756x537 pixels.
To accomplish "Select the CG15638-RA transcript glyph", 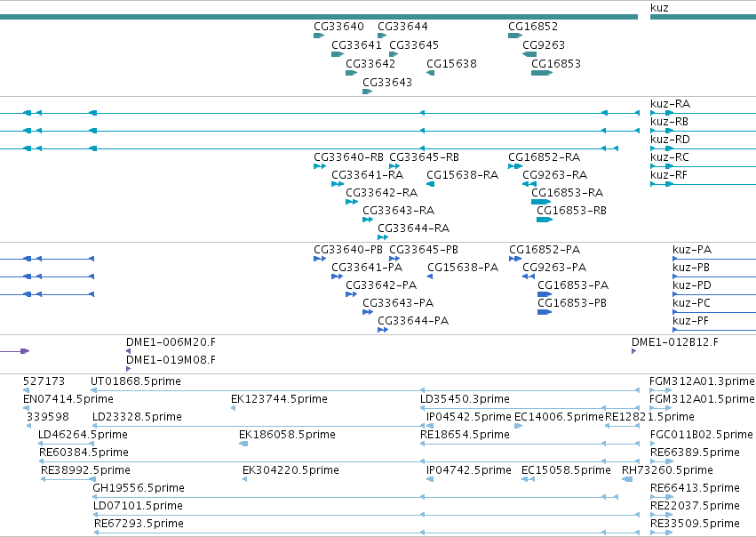I will 431,184.
